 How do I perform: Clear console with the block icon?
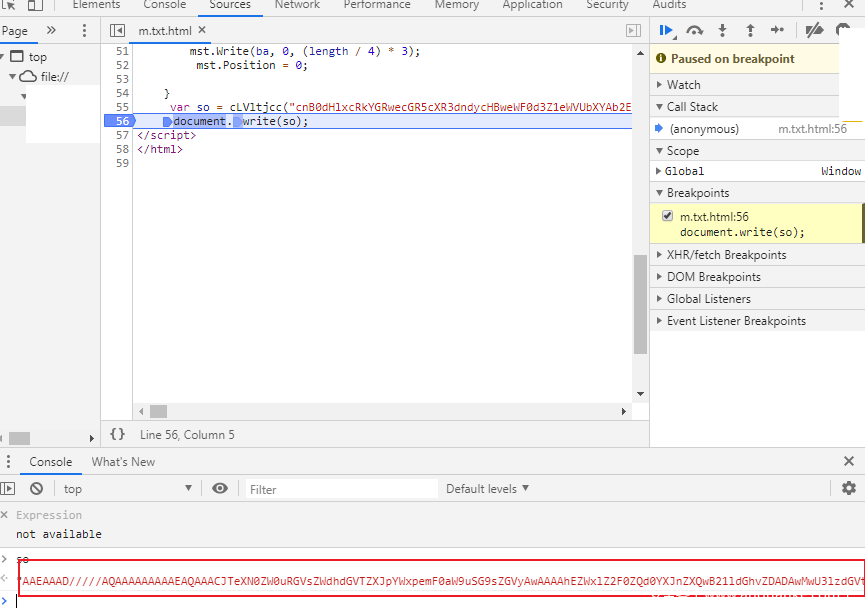tap(37, 489)
